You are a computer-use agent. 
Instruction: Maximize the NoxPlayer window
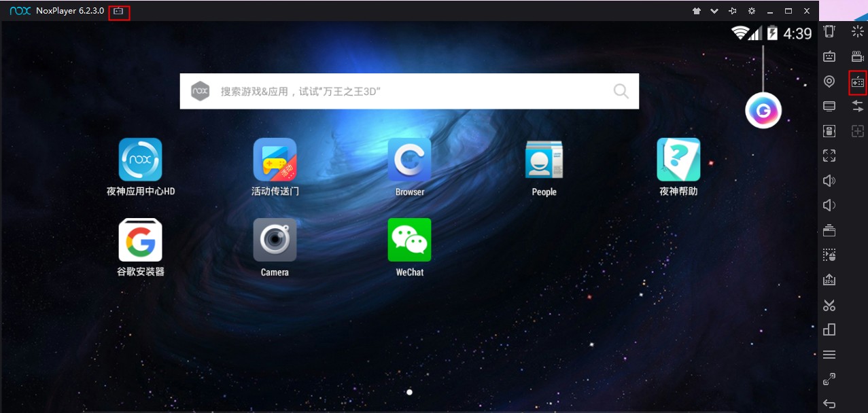(x=788, y=11)
